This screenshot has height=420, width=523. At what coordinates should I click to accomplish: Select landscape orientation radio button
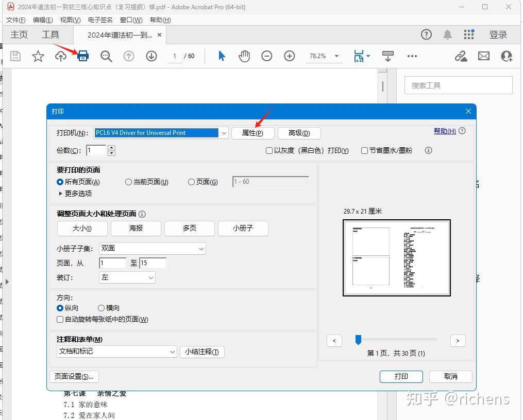coord(101,308)
